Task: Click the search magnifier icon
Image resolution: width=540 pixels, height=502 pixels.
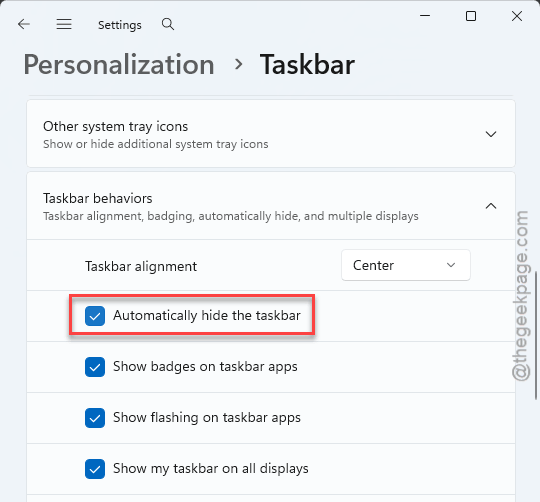Action: click(168, 24)
